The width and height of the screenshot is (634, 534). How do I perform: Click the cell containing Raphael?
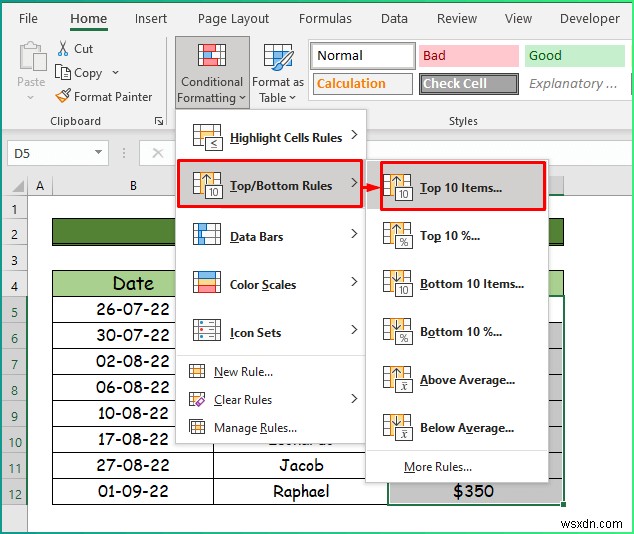tap(301, 492)
